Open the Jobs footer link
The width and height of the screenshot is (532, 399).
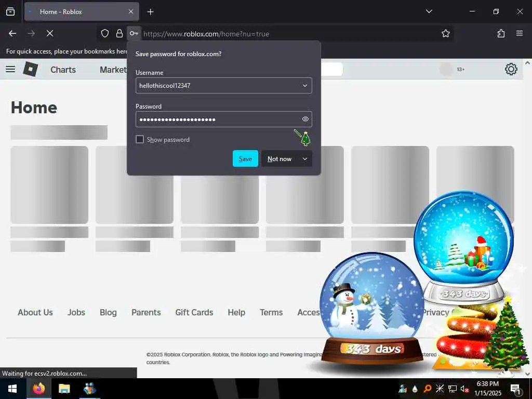pos(76,312)
